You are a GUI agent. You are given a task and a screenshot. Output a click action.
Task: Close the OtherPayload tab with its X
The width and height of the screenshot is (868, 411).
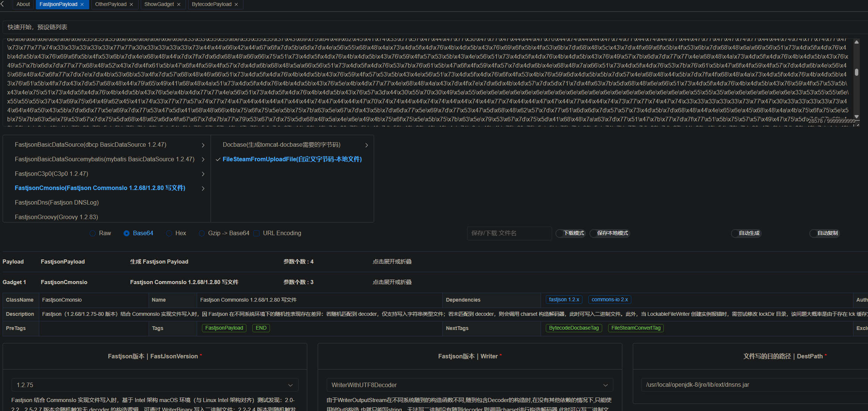131,4
